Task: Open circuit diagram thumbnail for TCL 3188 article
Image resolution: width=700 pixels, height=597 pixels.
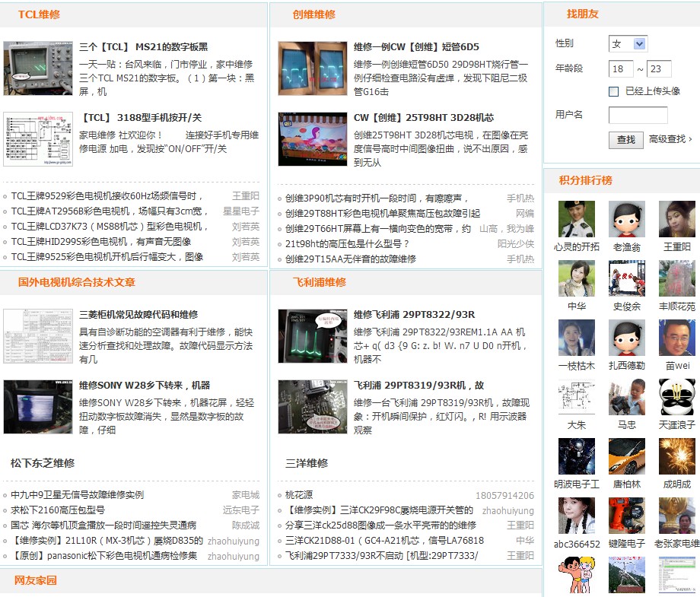Action: (x=38, y=139)
